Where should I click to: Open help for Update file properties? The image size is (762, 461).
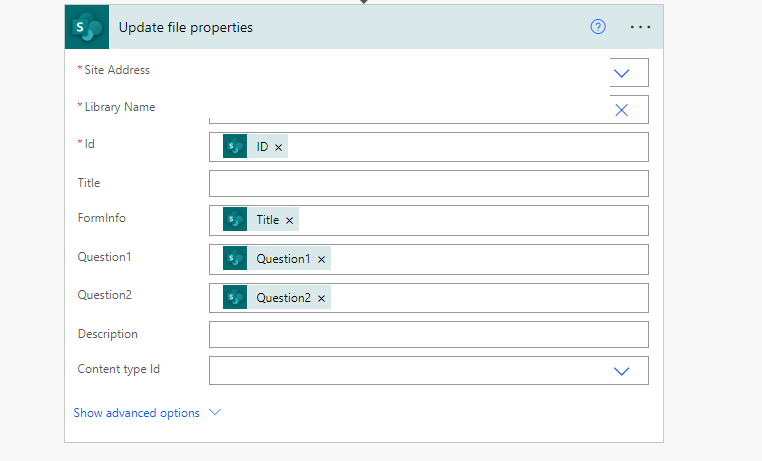(x=598, y=27)
